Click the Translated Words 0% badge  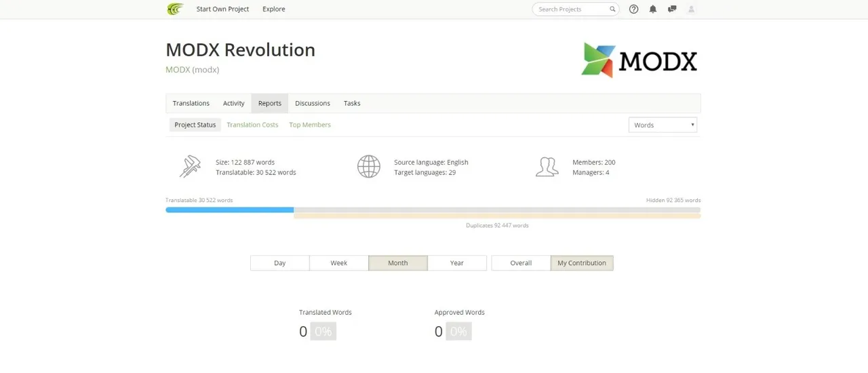323,332
